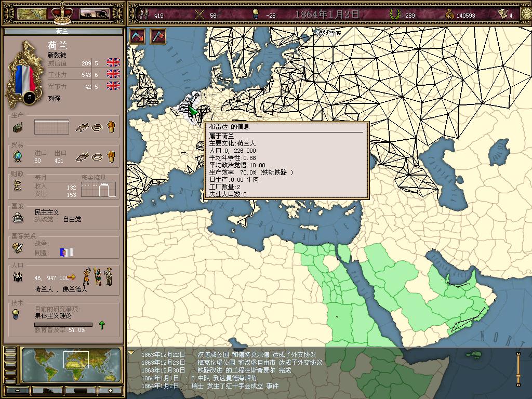The width and height of the screenshot is (532, 399).
Task: Click the green up arrow near literacy
Action: tap(102, 325)
